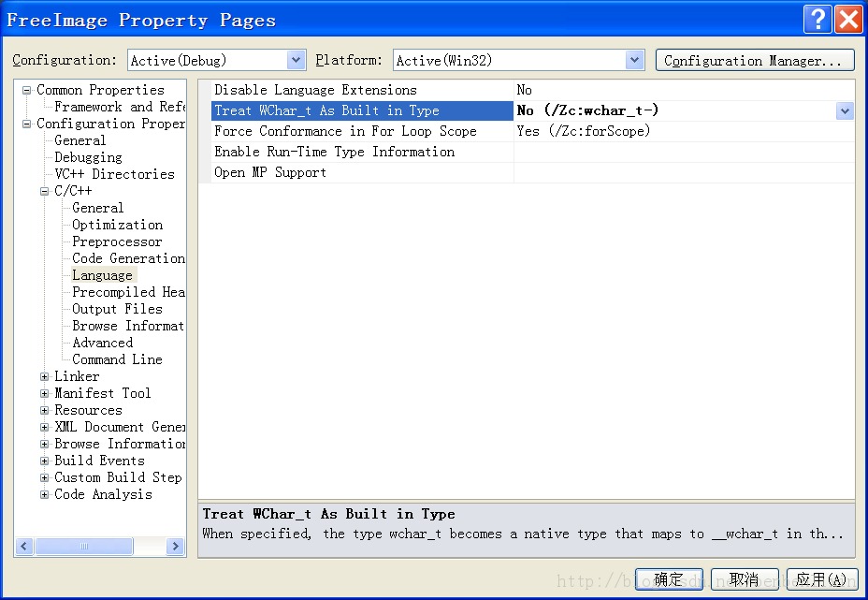Open the Platform dropdown
This screenshot has height=600, width=868.
[634, 60]
